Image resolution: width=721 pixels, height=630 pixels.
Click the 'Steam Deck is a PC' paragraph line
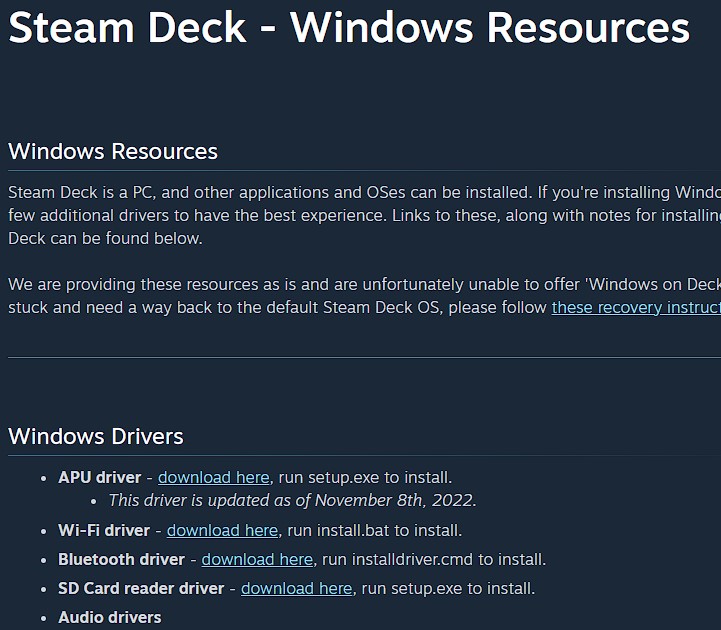[x=365, y=192]
